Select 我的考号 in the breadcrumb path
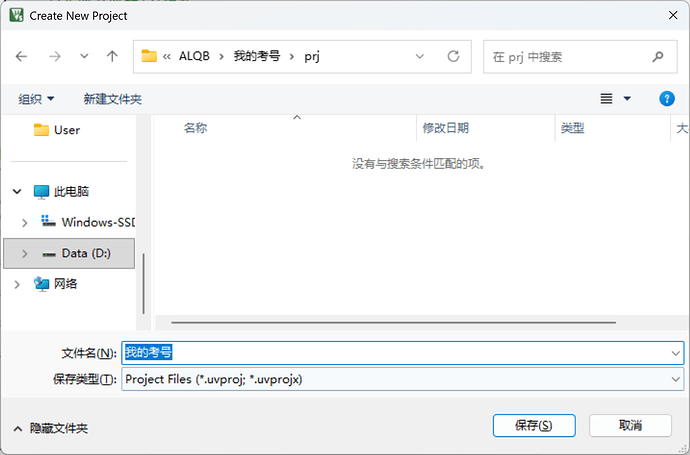Screen dimensions: 690x455 point(257,56)
